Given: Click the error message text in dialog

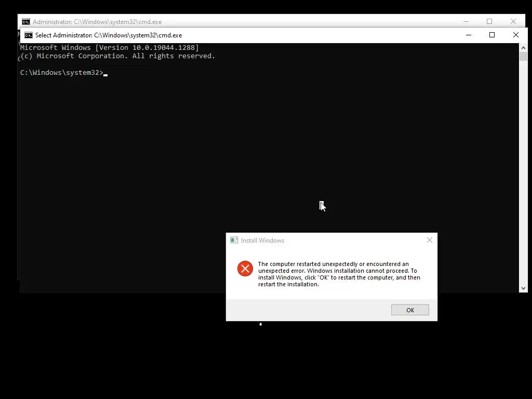Looking at the screenshot, I should (x=339, y=274).
